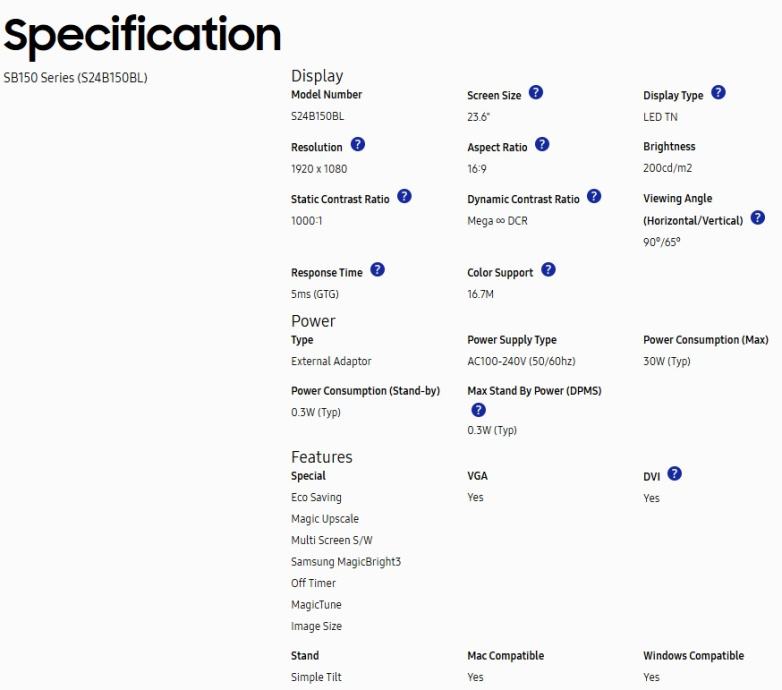Click the Viewing Angle help icon
This screenshot has width=782, height=690.
[758, 218]
